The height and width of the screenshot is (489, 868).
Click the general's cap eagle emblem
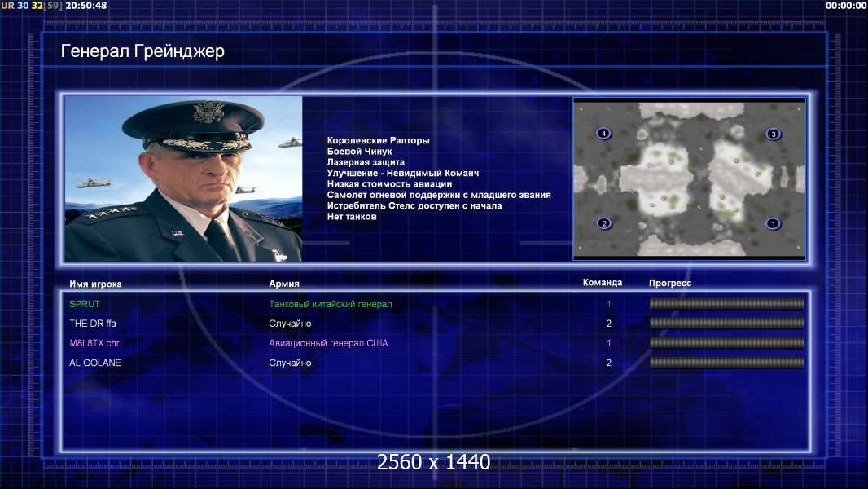coord(208,112)
